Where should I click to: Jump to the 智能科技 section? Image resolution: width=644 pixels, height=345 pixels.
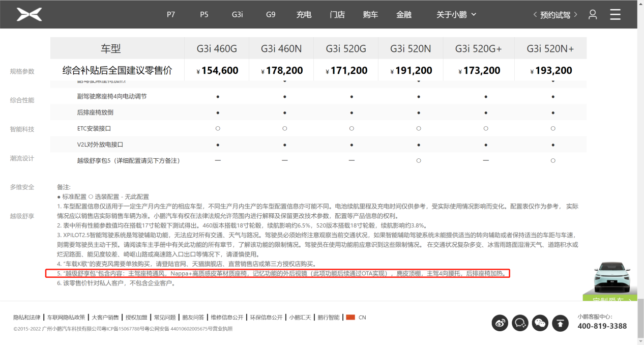(x=22, y=129)
